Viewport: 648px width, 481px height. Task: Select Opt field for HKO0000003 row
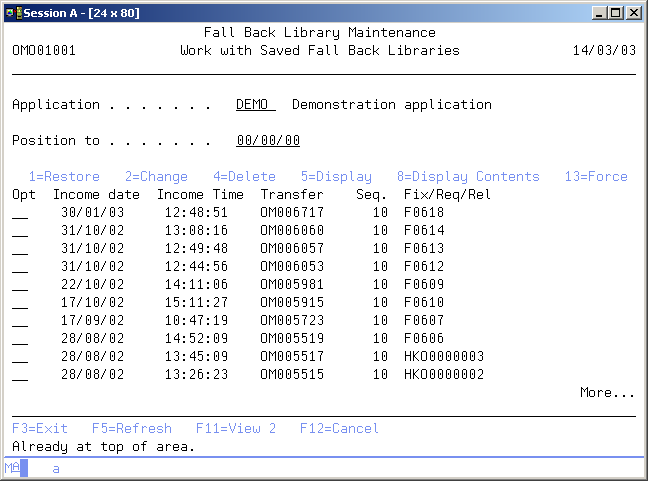point(20,357)
